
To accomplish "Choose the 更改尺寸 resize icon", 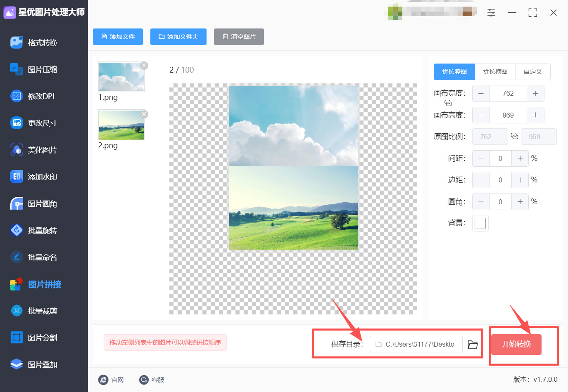I will tap(17, 123).
